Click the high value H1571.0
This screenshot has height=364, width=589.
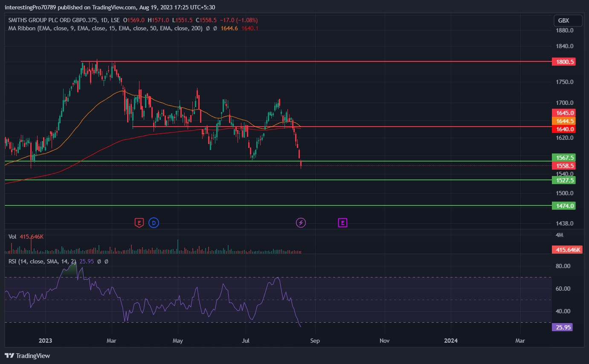[159, 20]
